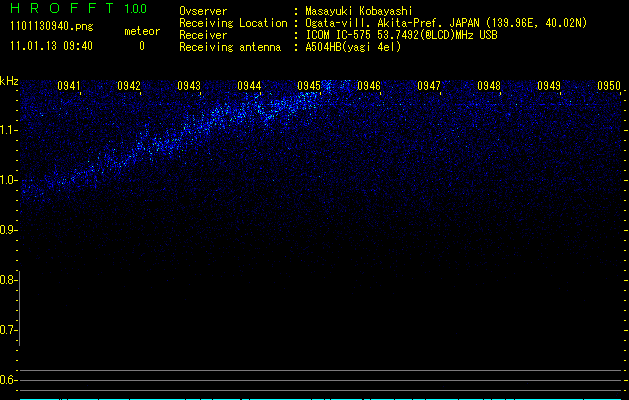The width and height of the screenshot is (629, 400).
Task: Click the 0.9 kHz axis label
Action: coord(8,230)
